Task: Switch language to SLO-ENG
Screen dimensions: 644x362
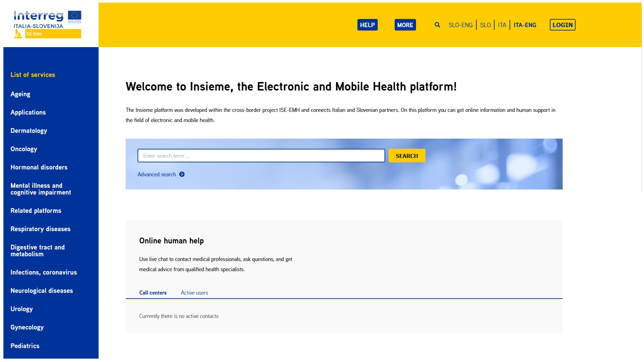Action: point(460,25)
